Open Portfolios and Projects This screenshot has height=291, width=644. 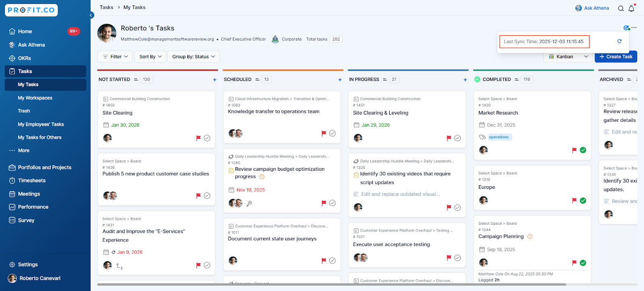(44, 167)
